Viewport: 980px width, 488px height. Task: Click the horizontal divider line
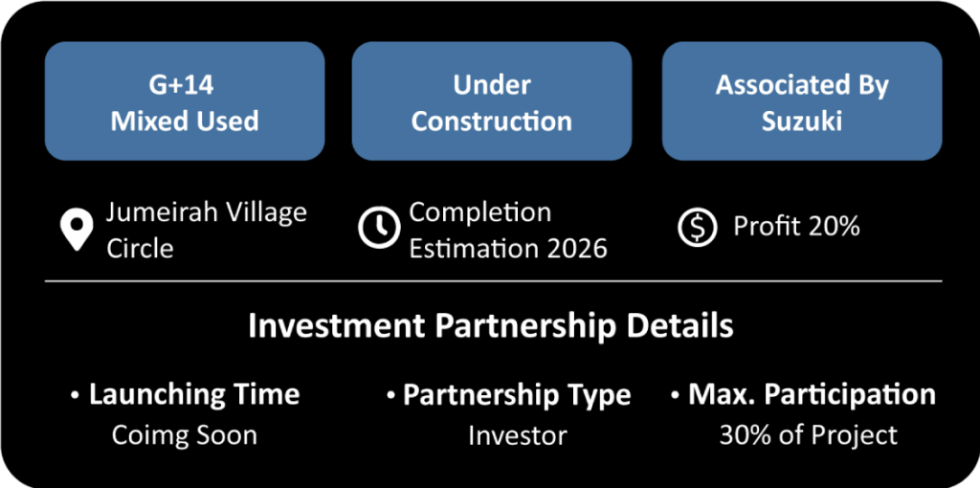493,281
